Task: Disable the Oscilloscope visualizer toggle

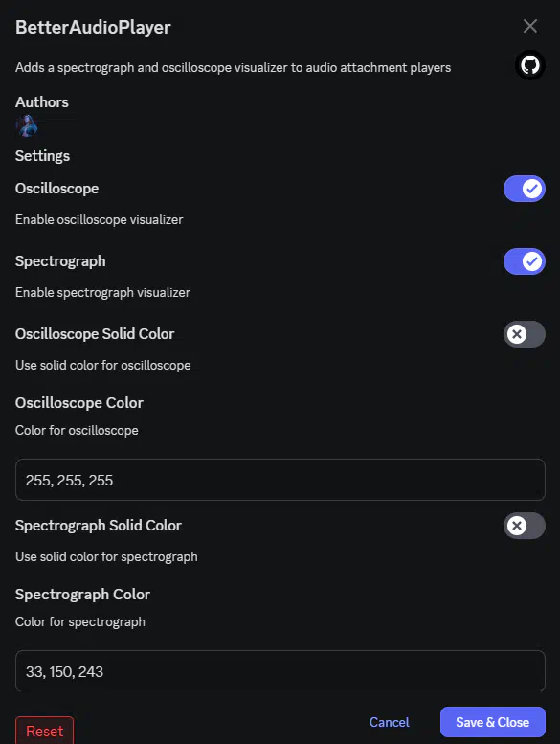Action: 525,189
